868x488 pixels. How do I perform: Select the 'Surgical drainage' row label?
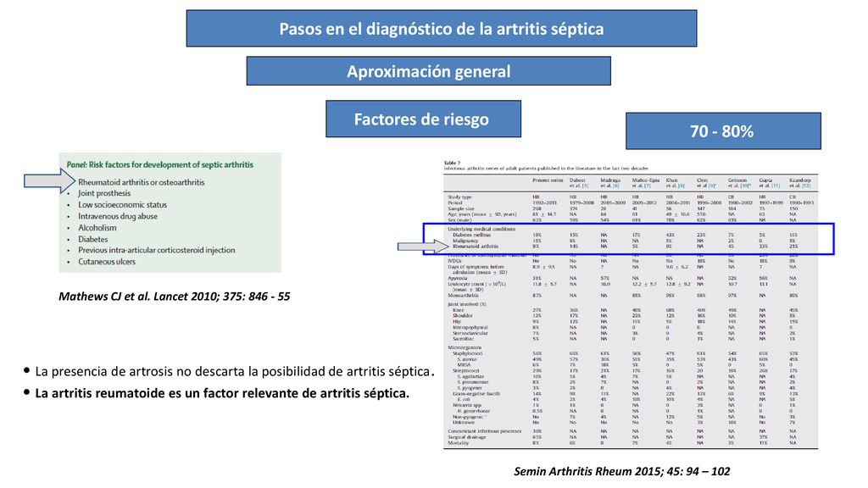pyautogui.click(x=467, y=437)
